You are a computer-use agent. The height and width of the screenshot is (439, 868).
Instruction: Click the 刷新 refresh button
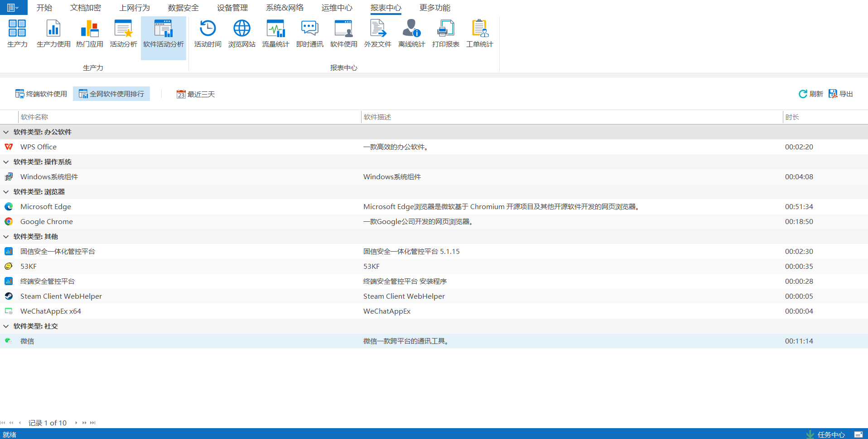point(810,94)
